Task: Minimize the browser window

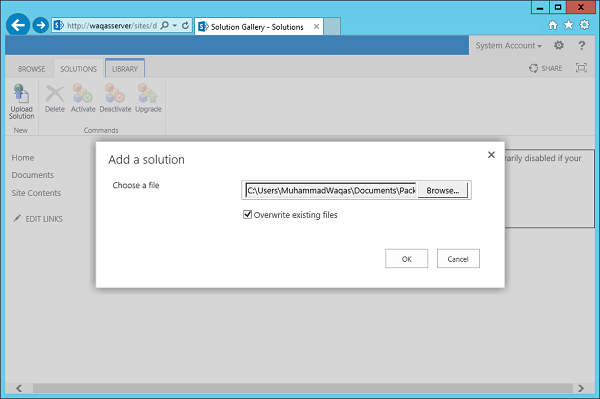Action: (540, 7)
